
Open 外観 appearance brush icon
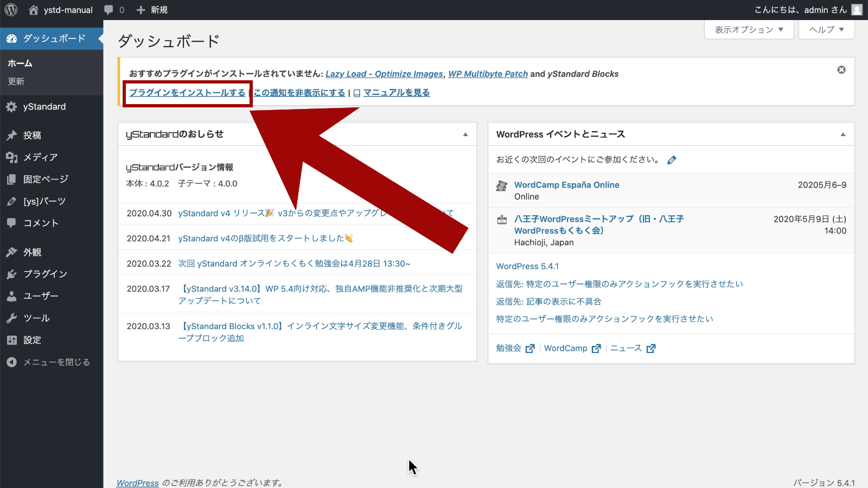click(x=11, y=252)
